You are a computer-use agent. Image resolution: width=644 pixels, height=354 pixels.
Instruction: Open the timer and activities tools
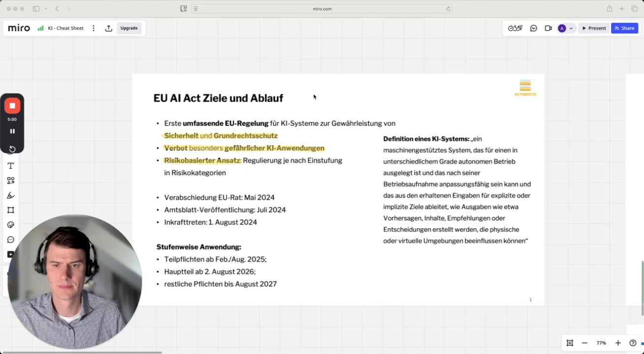[515, 28]
